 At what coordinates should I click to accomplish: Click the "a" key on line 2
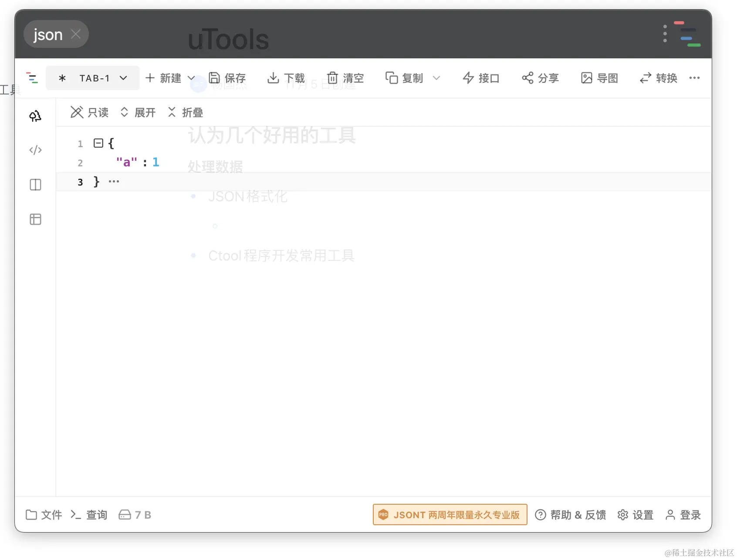127,162
